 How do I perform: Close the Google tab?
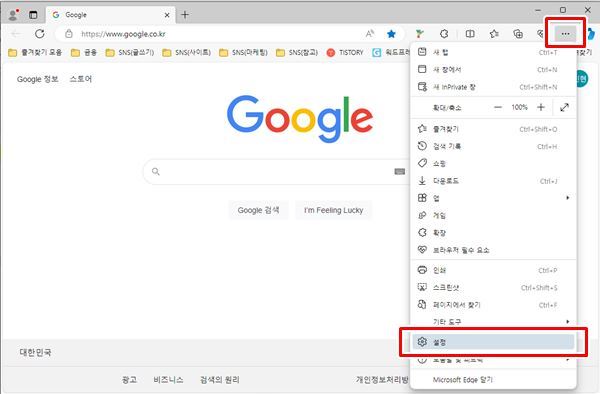(x=167, y=15)
